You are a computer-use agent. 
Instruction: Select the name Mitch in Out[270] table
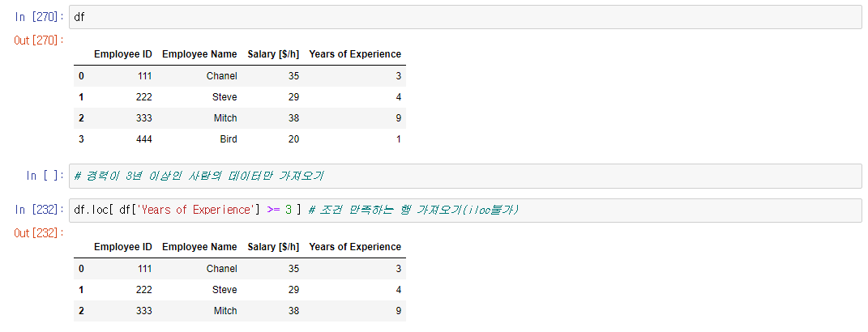coord(225,118)
